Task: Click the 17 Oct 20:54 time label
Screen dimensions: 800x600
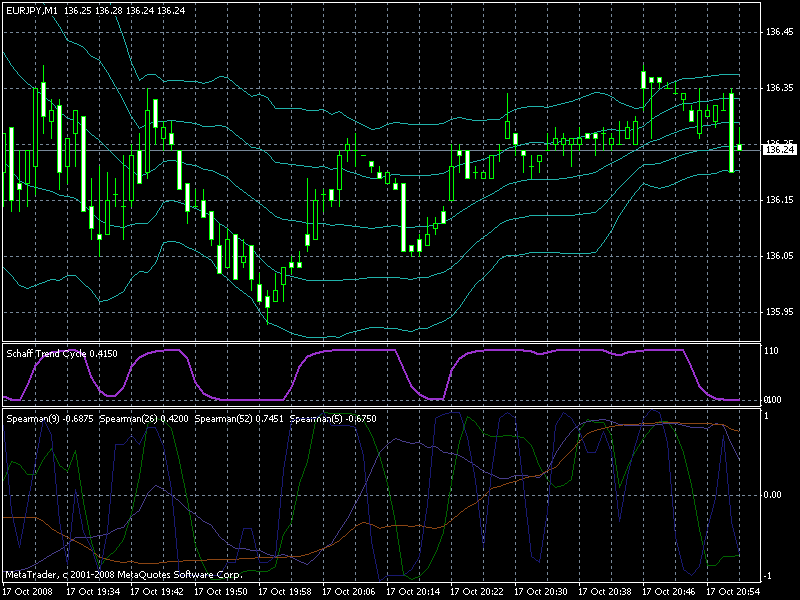Action: [x=733, y=592]
